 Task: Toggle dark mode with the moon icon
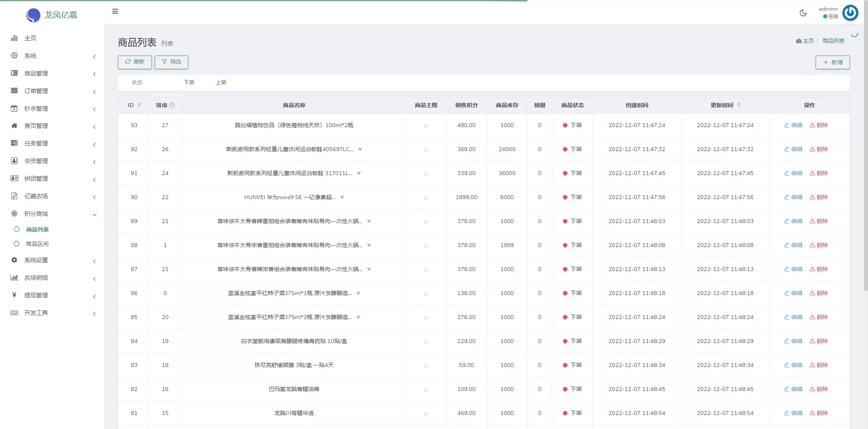(x=803, y=13)
